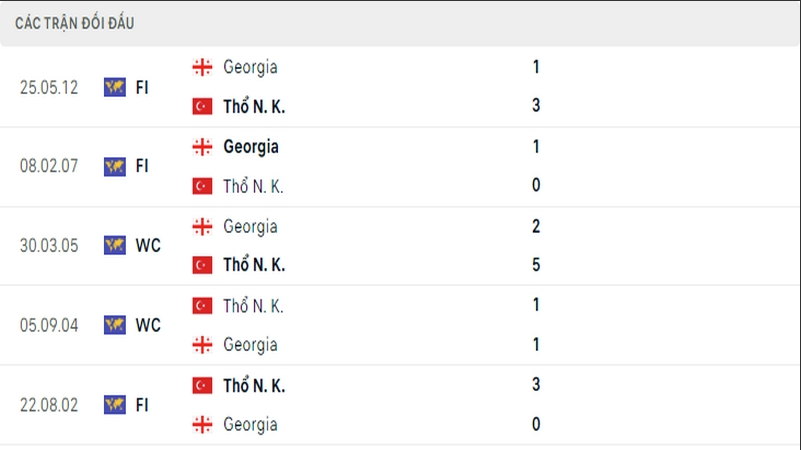Open Thổ N. K. team in the 30.03.05 match
This screenshot has height=450, width=801.
click(x=254, y=265)
